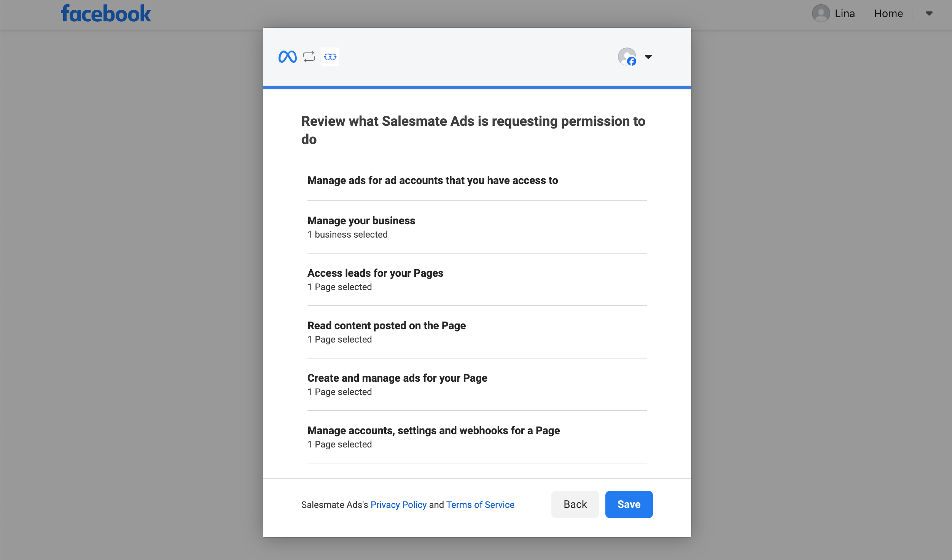This screenshot has width=952, height=560.
Task: Open the Terms of Service link
Action: pyautogui.click(x=480, y=504)
